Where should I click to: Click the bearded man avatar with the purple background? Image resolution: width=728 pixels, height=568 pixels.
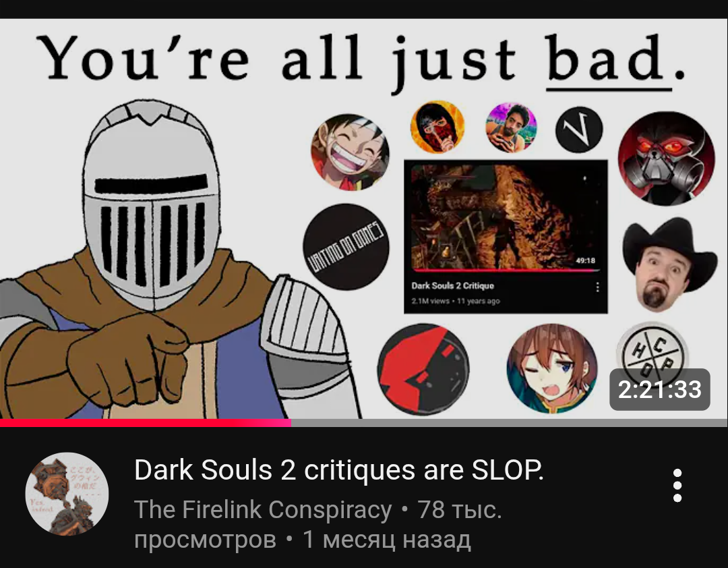(511, 127)
